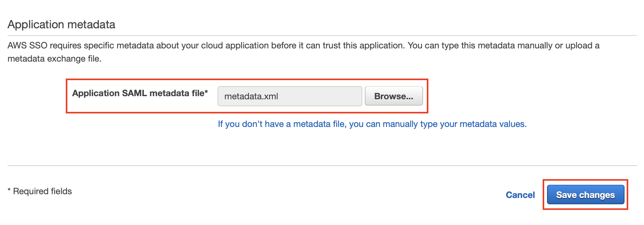The image size is (644, 225).
Task: Click the AWS SSO metadata description paragraph
Action: click(x=303, y=52)
